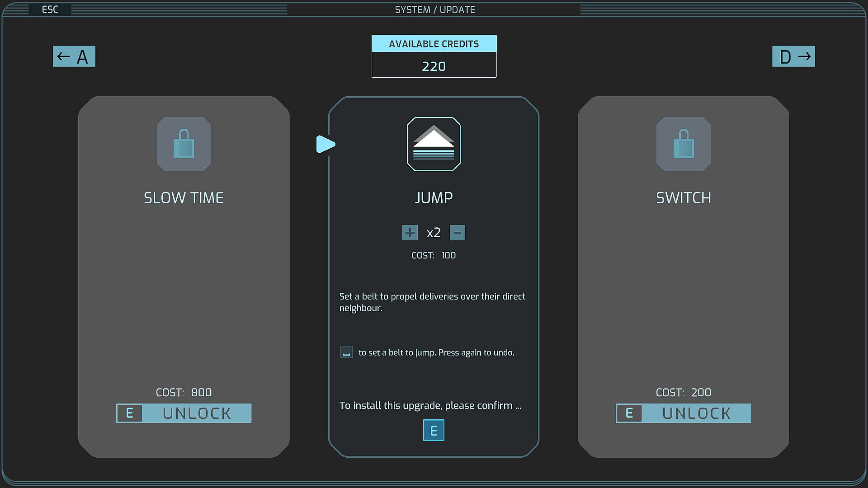Select the Slow Time card title

coord(184,198)
